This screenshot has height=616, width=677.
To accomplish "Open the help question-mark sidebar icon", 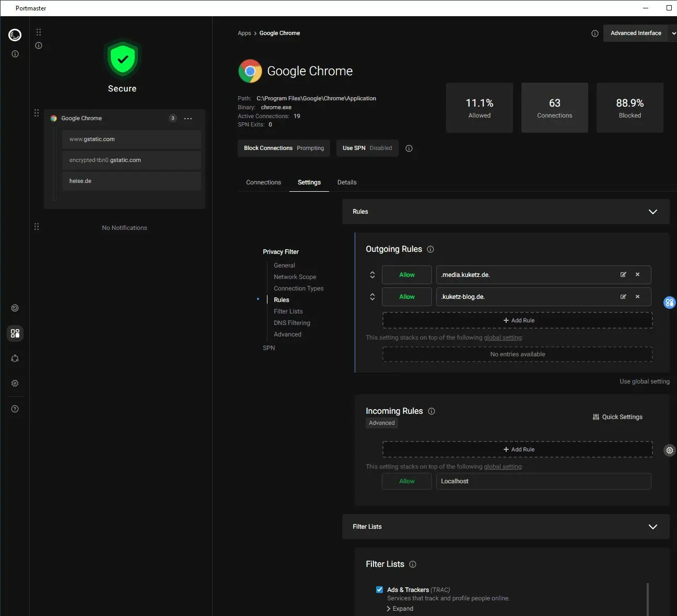I will pos(15,409).
